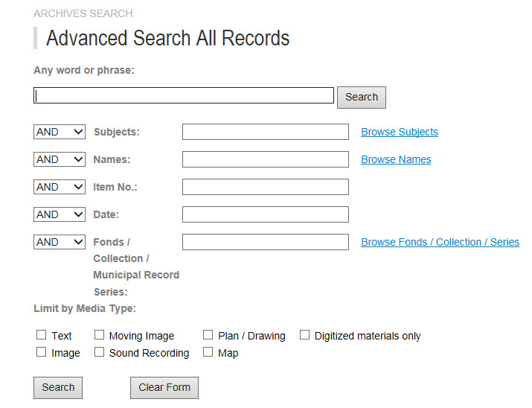Open the AND dropdown next to Subjects
This screenshot has width=532, height=408.
pyautogui.click(x=60, y=132)
